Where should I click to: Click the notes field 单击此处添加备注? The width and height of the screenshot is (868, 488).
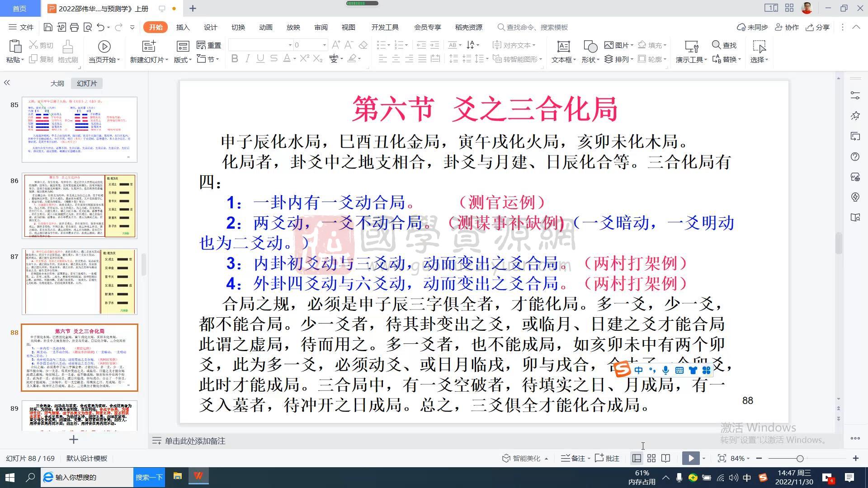pos(195,441)
